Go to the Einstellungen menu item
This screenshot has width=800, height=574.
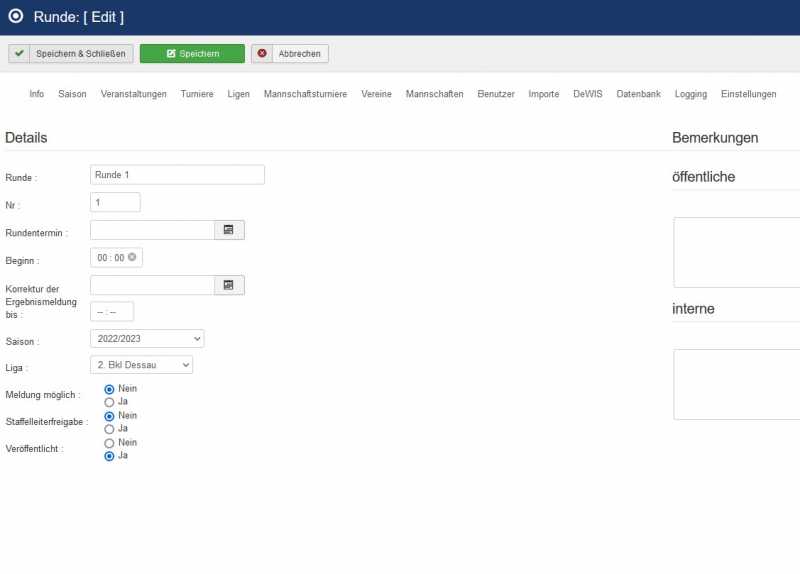748,94
